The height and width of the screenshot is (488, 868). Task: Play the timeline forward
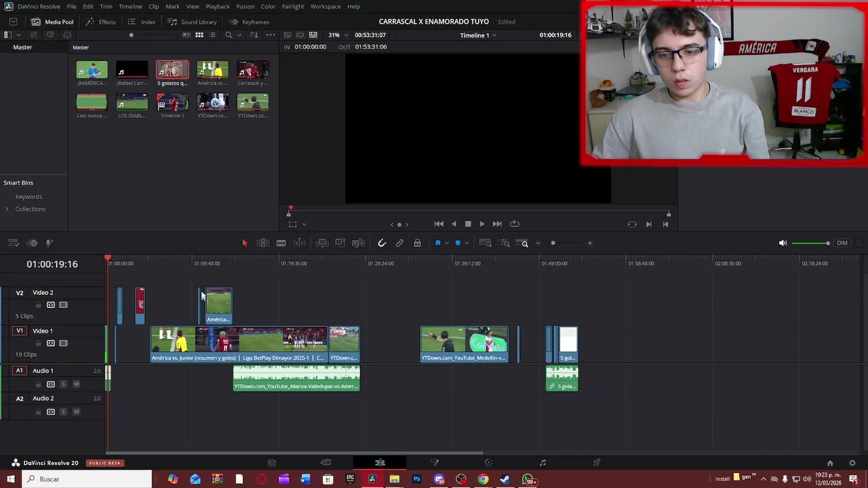(481, 224)
